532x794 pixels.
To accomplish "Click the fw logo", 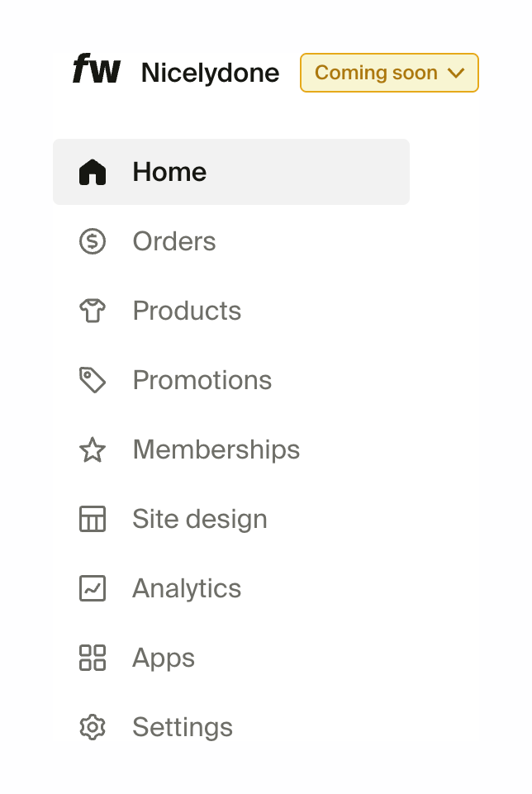I will coord(97,72).
